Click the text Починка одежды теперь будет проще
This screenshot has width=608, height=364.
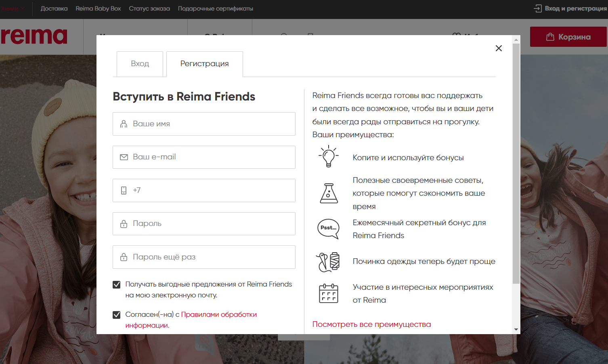(424, 261)
